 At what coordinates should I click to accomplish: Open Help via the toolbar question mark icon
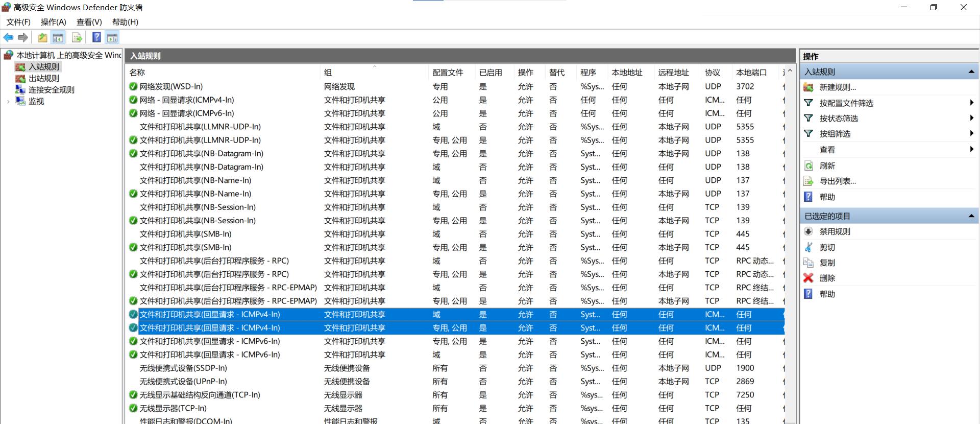click(96, 37)
